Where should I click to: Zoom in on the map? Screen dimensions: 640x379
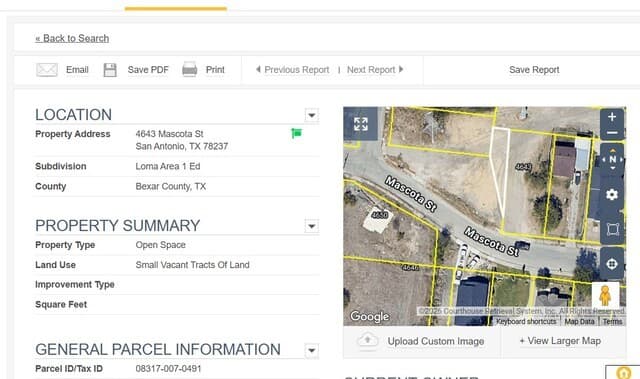pyautogui.click(x=612, y=117)
